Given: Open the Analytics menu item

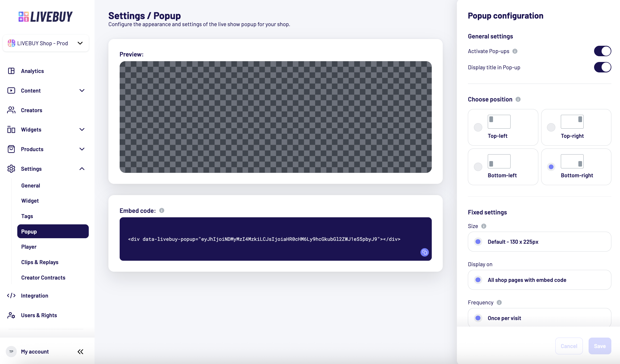Looking at the screenshot, I should 32,71.
